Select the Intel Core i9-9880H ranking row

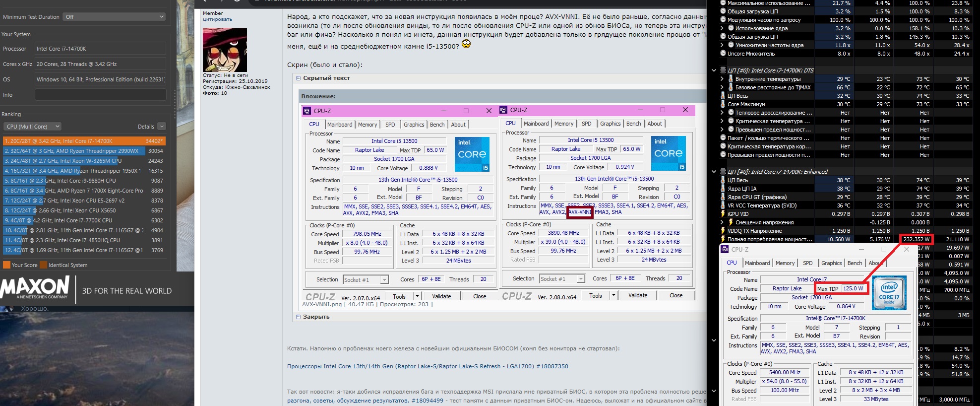tap(84, 181)
